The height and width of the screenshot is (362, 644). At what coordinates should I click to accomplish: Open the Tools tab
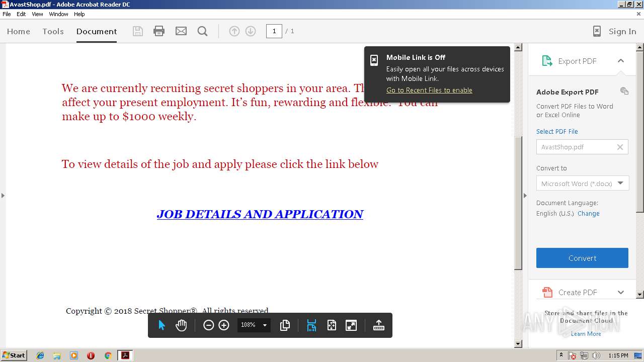53,31
